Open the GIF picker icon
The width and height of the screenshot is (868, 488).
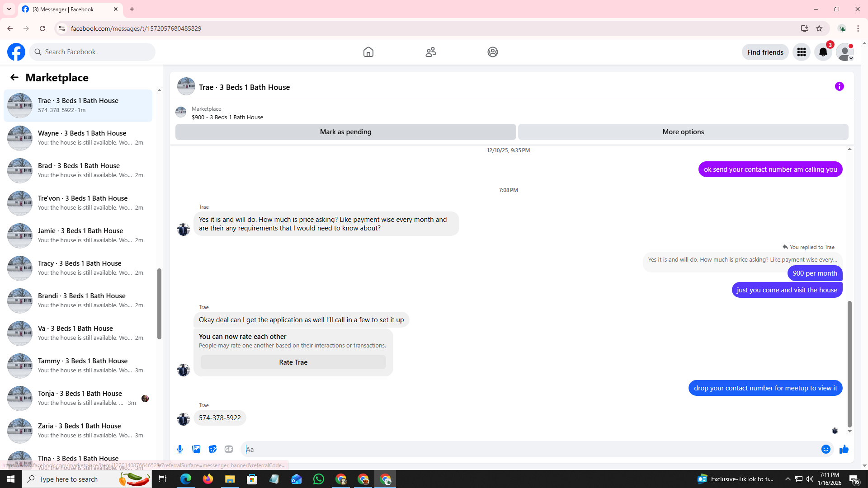(x=229, y=449)
